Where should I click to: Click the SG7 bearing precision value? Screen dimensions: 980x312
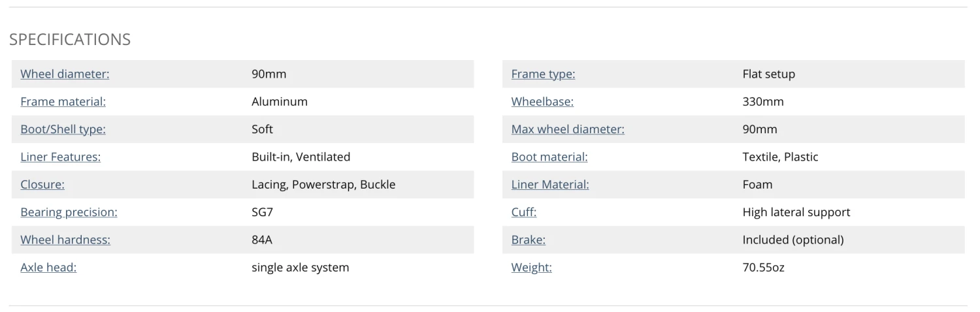262,212
